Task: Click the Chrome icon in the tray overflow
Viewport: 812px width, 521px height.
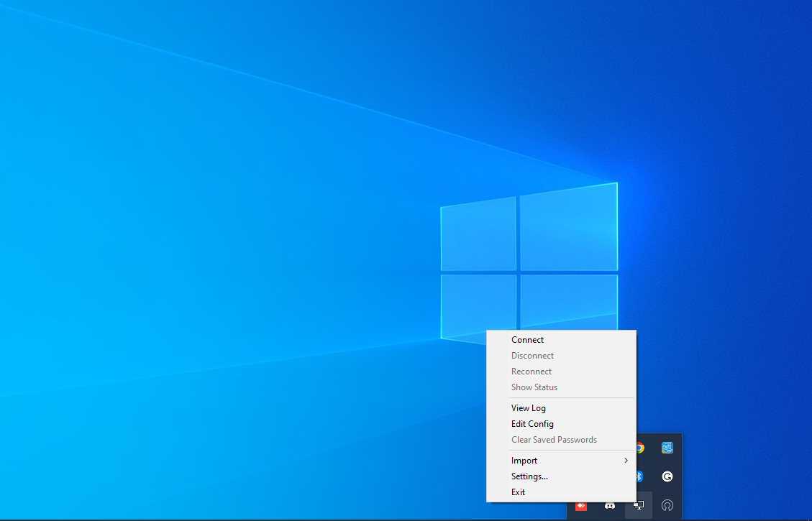Action: [639, 448]
